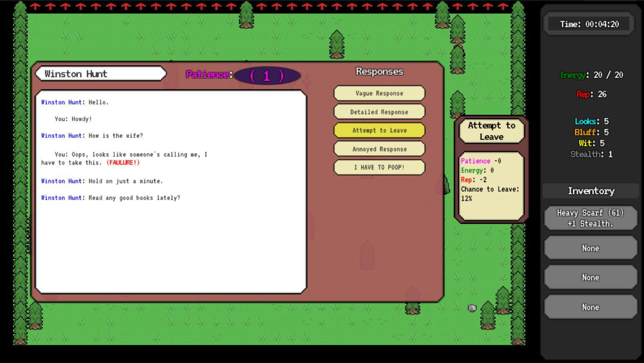Select the Detailed Response option
Screen dimensions: 644x363
tap(379, 112)
